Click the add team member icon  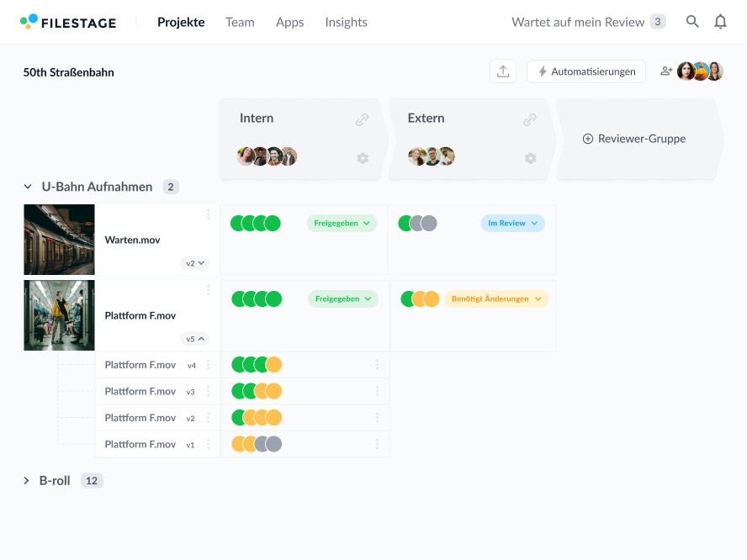666,71
